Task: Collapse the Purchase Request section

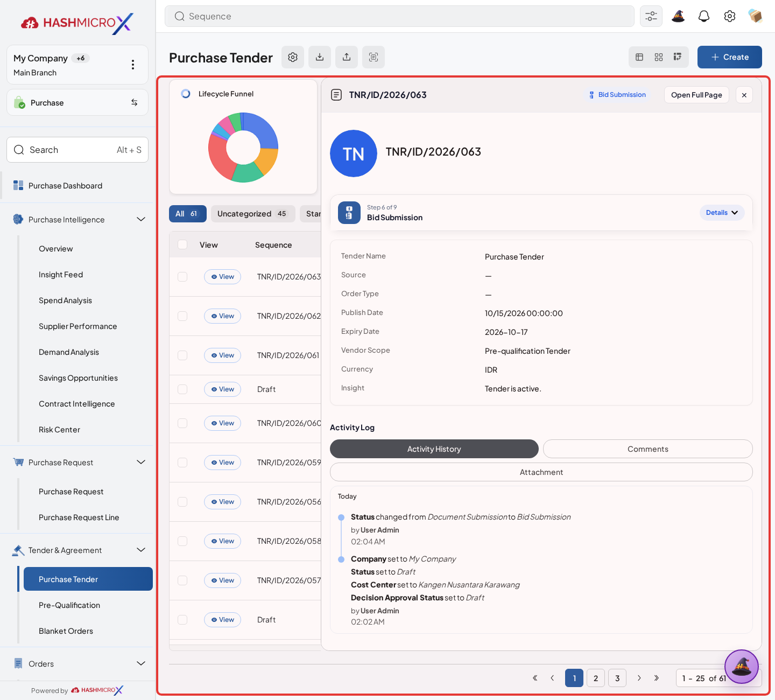Action: tap(141, 462)
